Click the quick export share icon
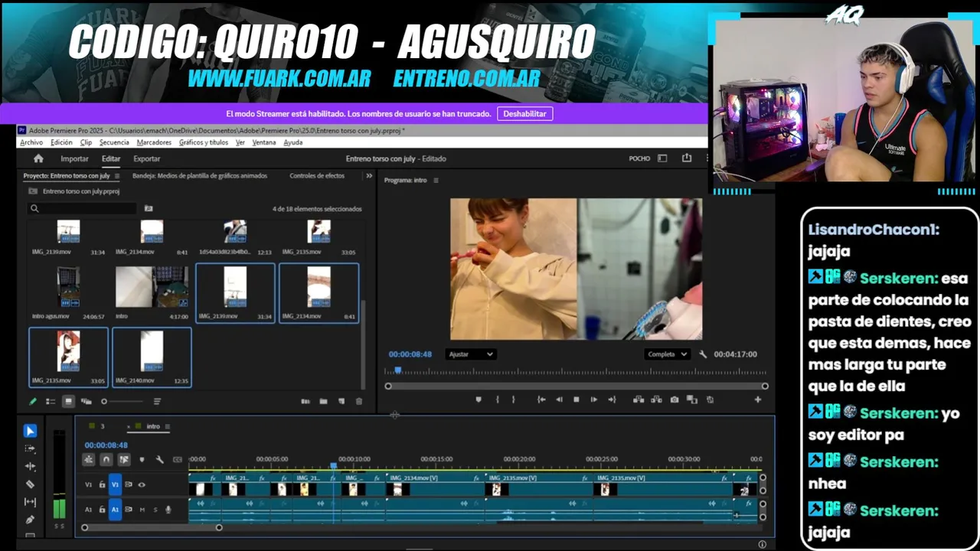The height and width of the screenshot is (551, 980). point(687,158)
